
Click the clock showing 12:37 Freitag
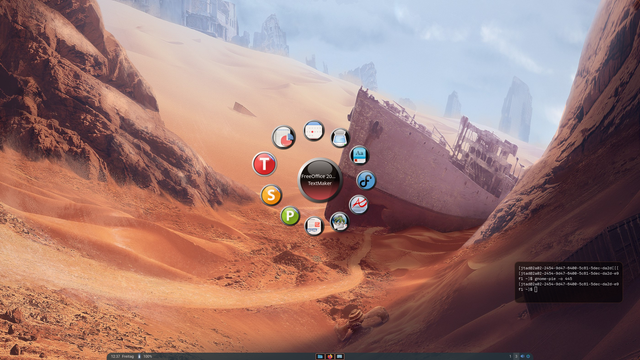point(122,356)
